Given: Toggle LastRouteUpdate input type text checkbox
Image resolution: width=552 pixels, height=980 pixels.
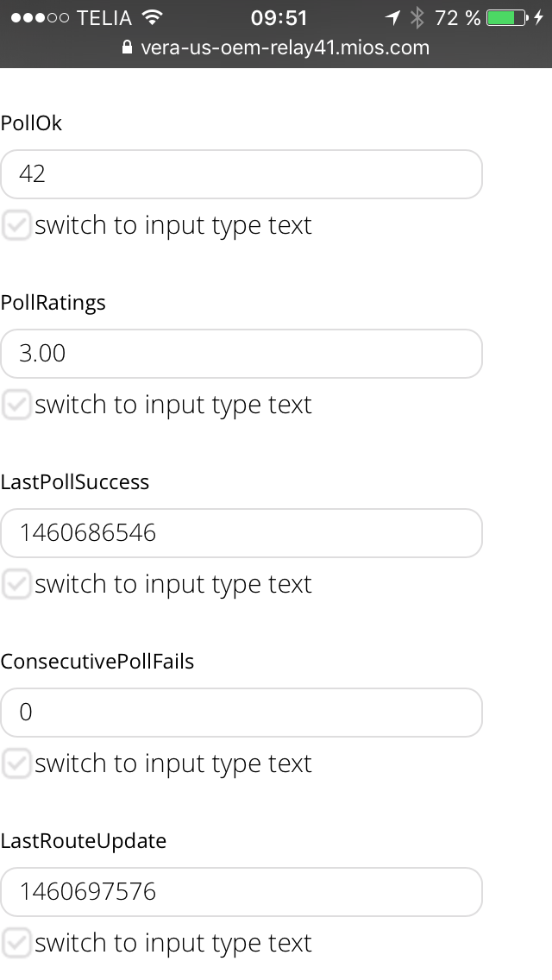Looking at the screenshot, I should pyautogui.click(x=16, y=944).
